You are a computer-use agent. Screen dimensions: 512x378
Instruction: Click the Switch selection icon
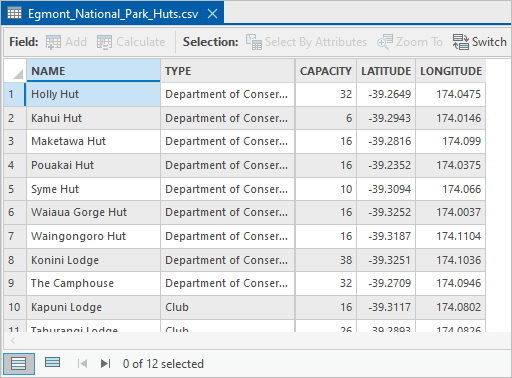(461, 42)
